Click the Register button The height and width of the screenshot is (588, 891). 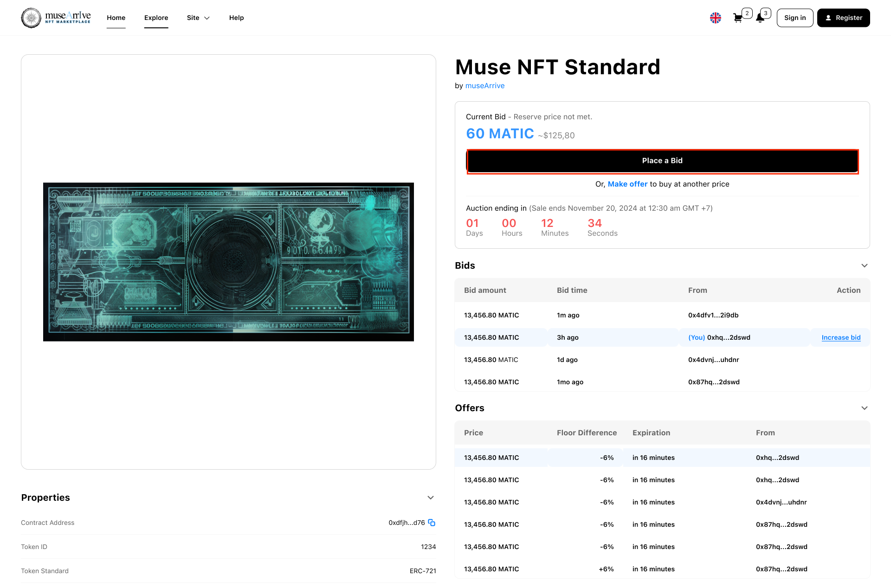pyautogui.click(x=843, y=18)
